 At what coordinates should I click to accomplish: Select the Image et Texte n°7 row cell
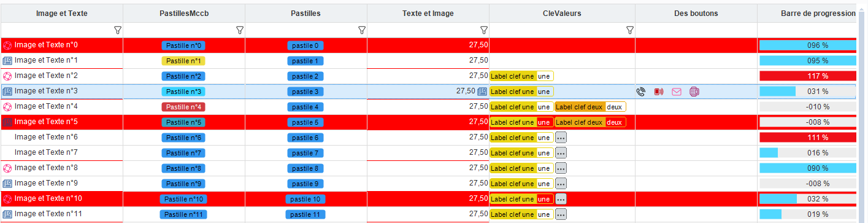(x=62, y=152)
